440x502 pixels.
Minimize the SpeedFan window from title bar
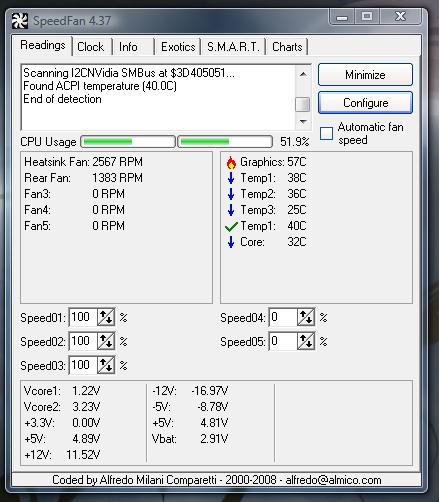point(342,16)
